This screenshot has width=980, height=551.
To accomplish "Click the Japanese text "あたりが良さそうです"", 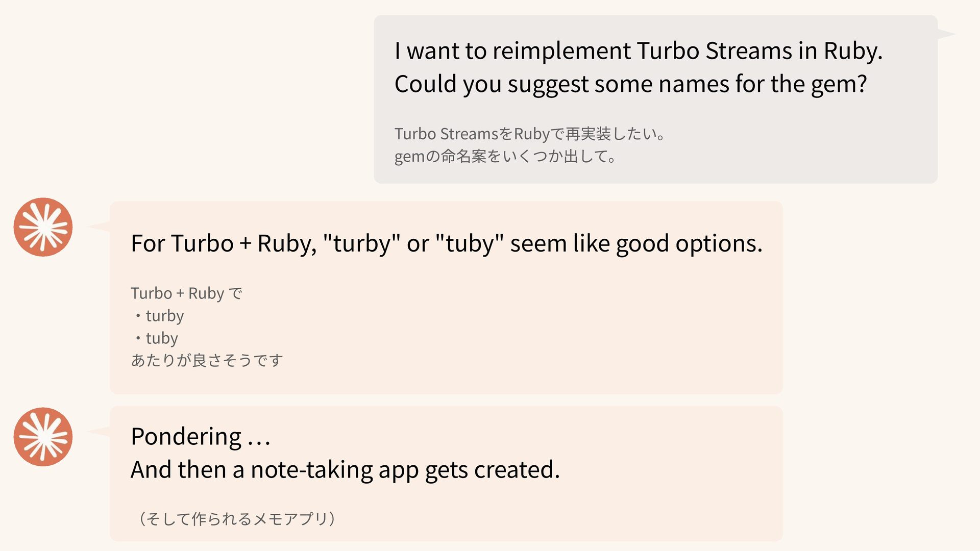I will (207, 361).
